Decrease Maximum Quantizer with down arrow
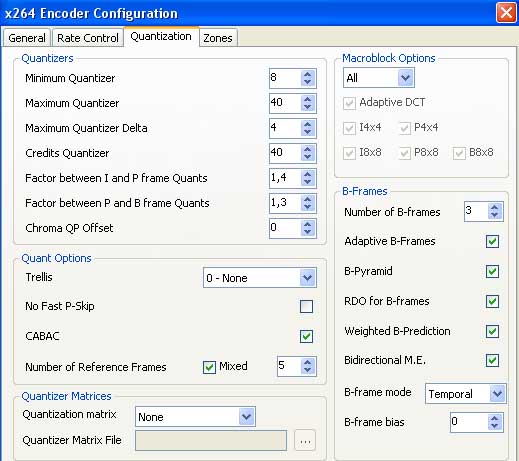Screen dimensions: 519x461 (307, 107)
